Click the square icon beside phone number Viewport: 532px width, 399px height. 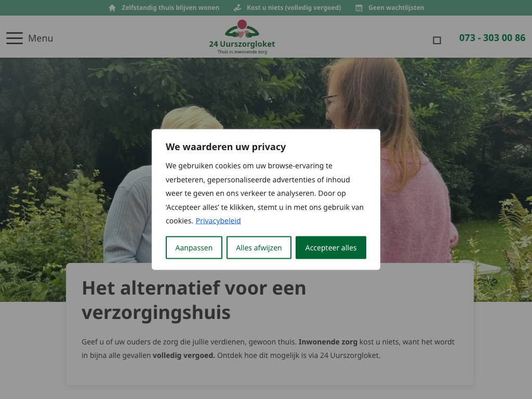(437, 41)
